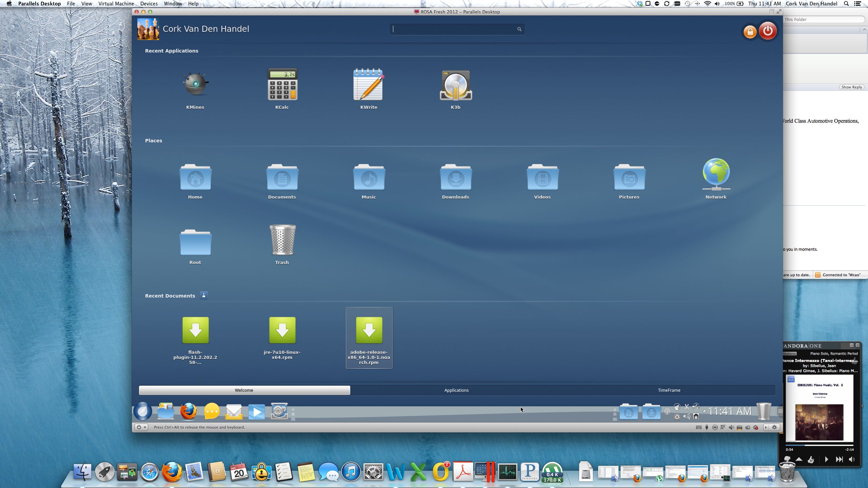Image resolution: width=868 pixels, height=488 pixels.
Task: Open the KCalc calculator
Action: point(282,85)
